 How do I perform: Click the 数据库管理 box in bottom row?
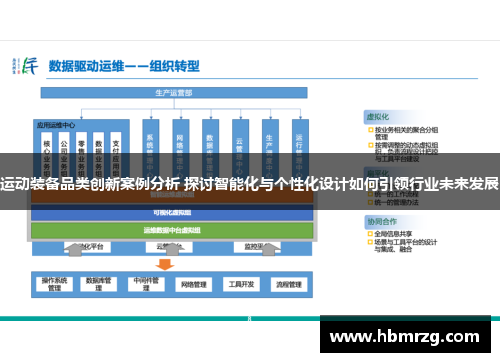click(99, 284)
